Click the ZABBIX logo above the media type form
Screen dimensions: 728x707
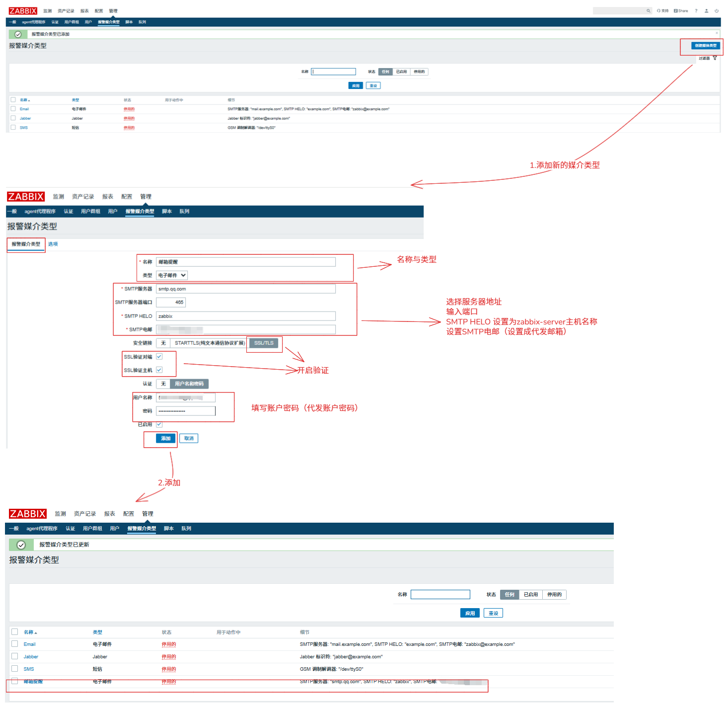(26, 197)
